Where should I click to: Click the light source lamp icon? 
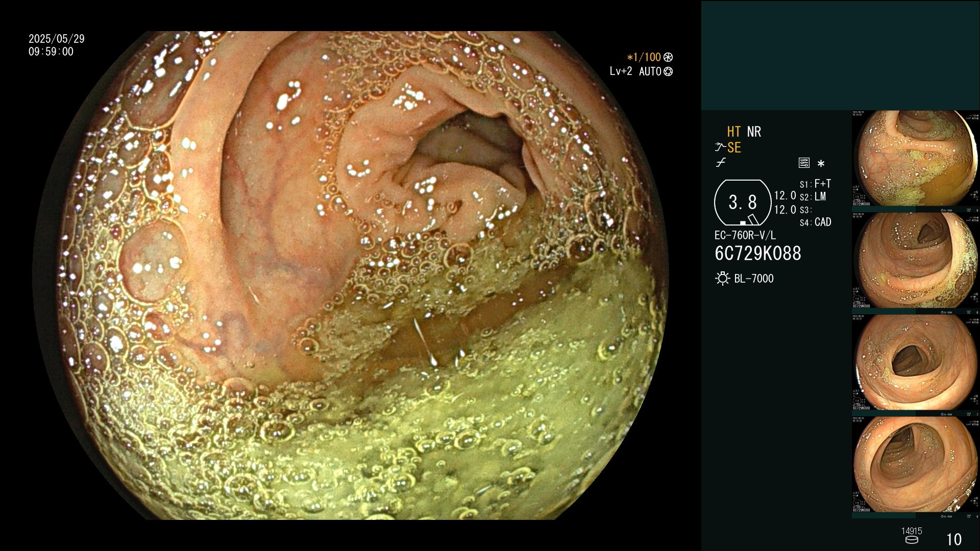[722, 279]
